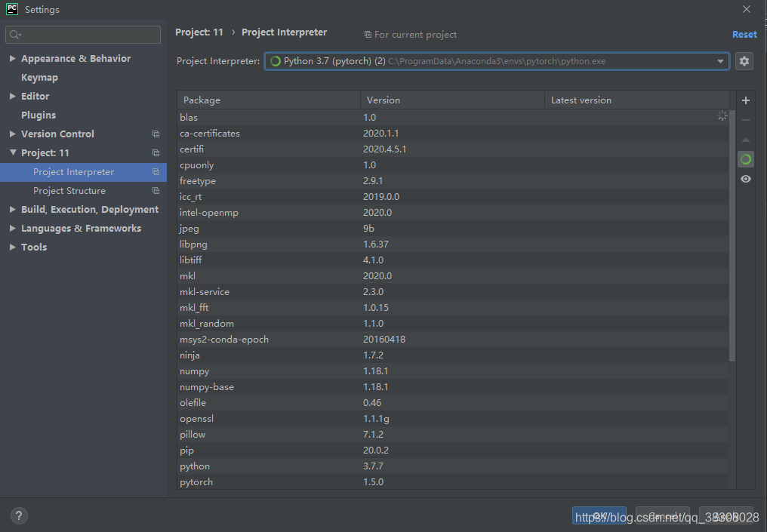Expand Build, Execution, Deployment section
Image resolution: width=767 pixels, height=532 pixels.
tap(12, 209)
